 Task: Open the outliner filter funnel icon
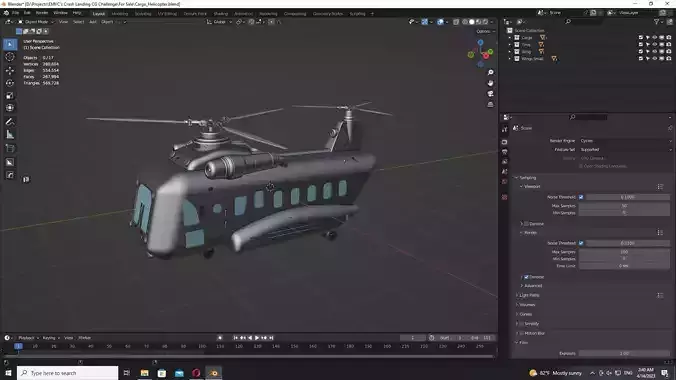657,22
